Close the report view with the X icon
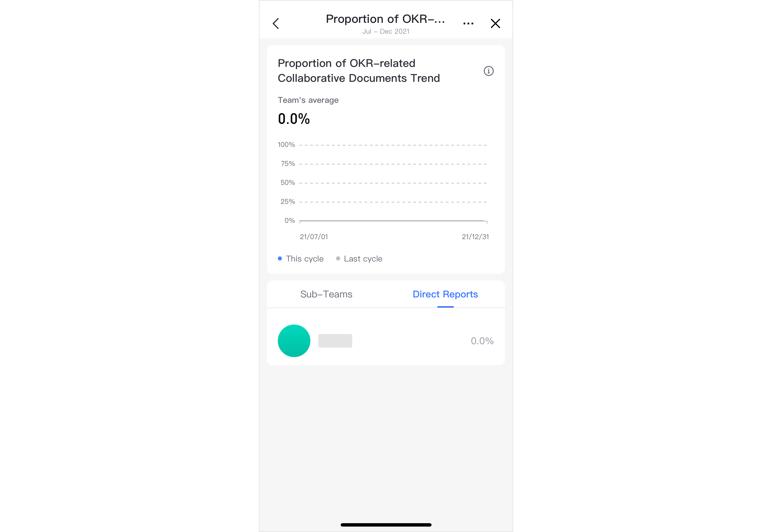The height and width of the screenshot is (532, 772). (x=495, y=23)
